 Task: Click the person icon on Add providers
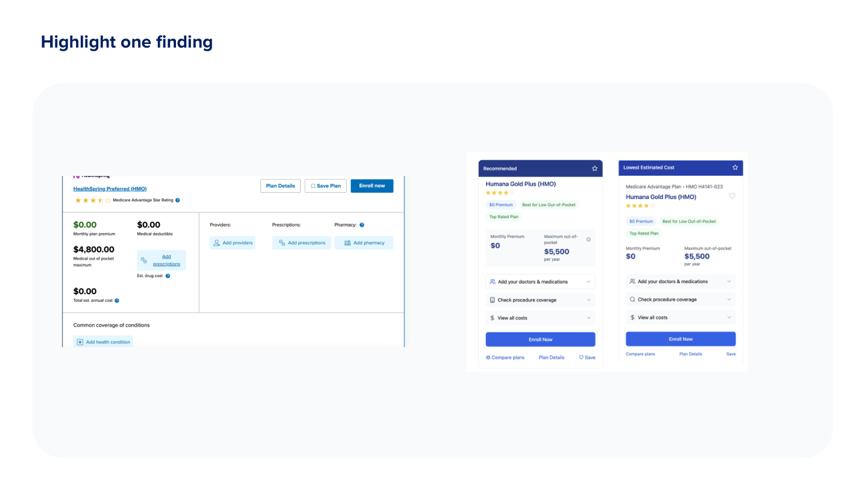pyautogui.click(x=216, y=242)
